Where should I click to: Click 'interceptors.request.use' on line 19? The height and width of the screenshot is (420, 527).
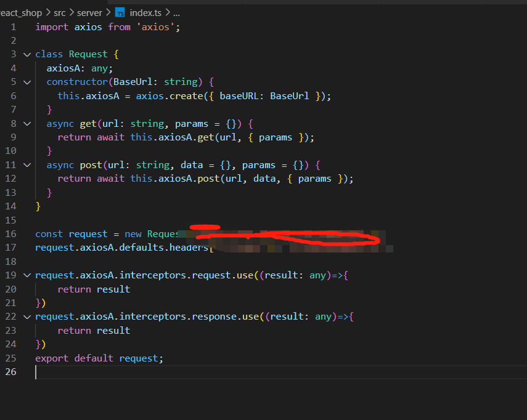pyautogui.click(x=186, y=275)
